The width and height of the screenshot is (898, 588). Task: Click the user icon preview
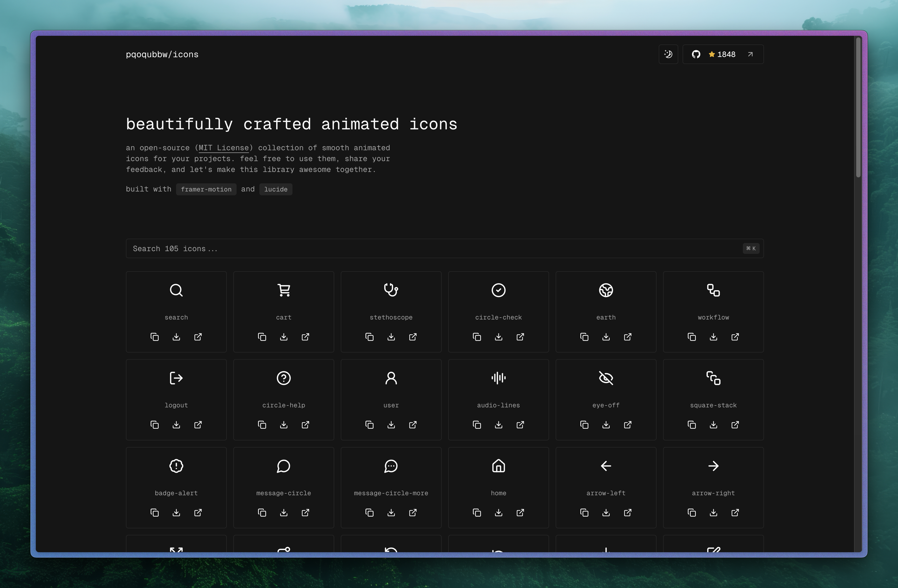pyautogui.click(x=391, y=378)
